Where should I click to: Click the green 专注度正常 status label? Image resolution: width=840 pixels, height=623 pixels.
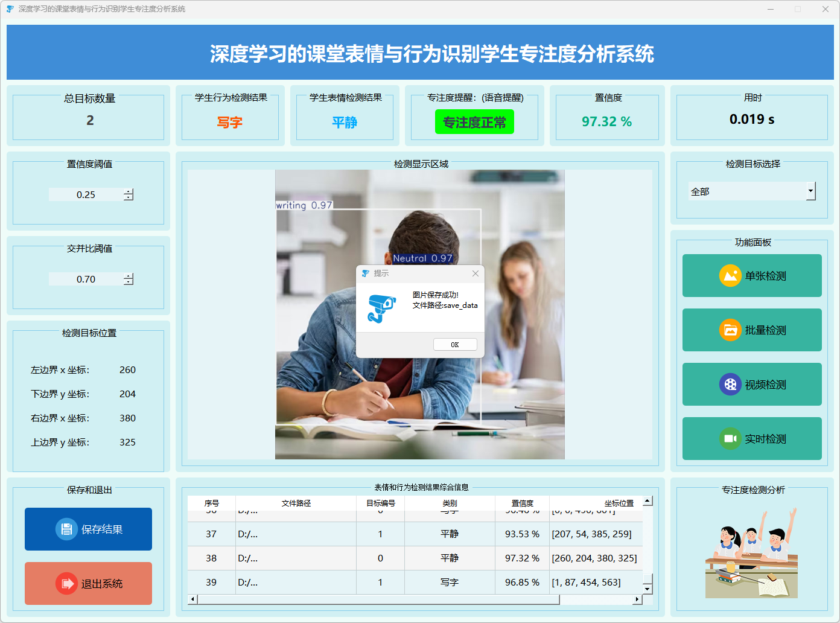click(474, 122)
